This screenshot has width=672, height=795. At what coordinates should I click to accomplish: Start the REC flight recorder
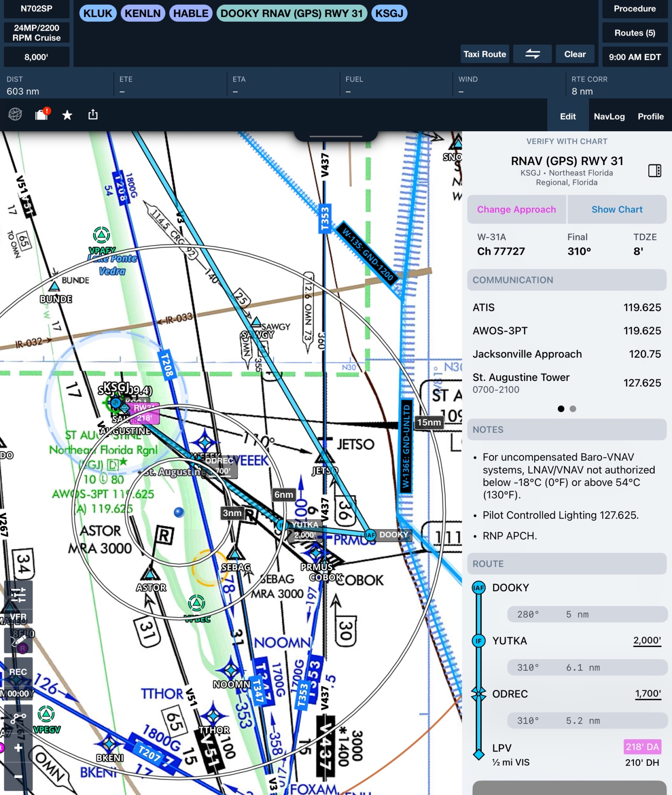[18, 672]
